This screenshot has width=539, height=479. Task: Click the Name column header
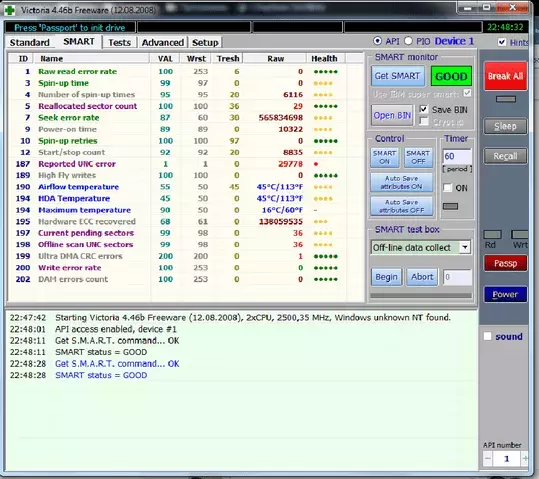(x=92, y=58)
